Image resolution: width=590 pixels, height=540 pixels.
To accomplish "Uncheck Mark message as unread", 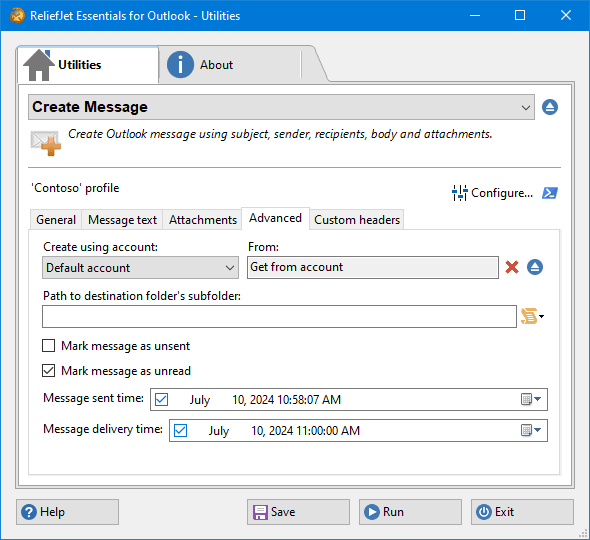I will 49,371.
